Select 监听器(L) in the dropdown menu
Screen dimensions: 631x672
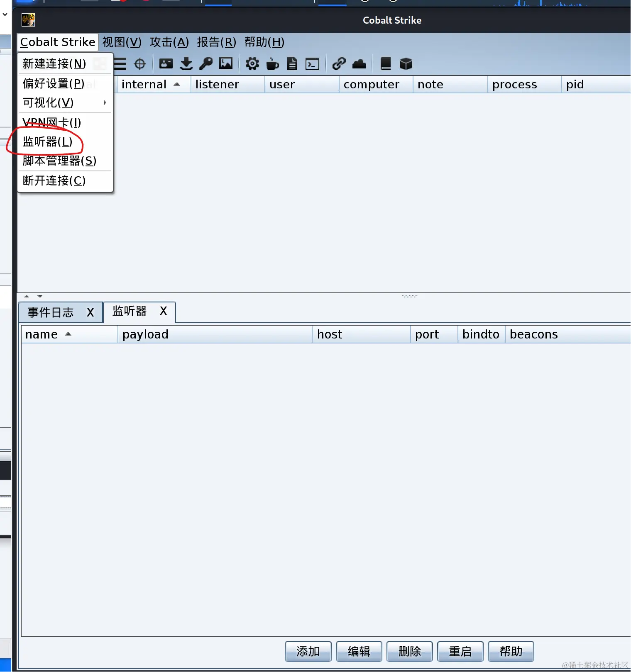(x=65, y=141)
